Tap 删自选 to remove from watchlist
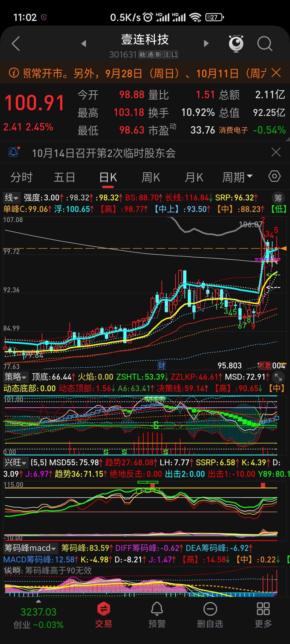Viewport: 290px width, 644px height. pos(210,615)
